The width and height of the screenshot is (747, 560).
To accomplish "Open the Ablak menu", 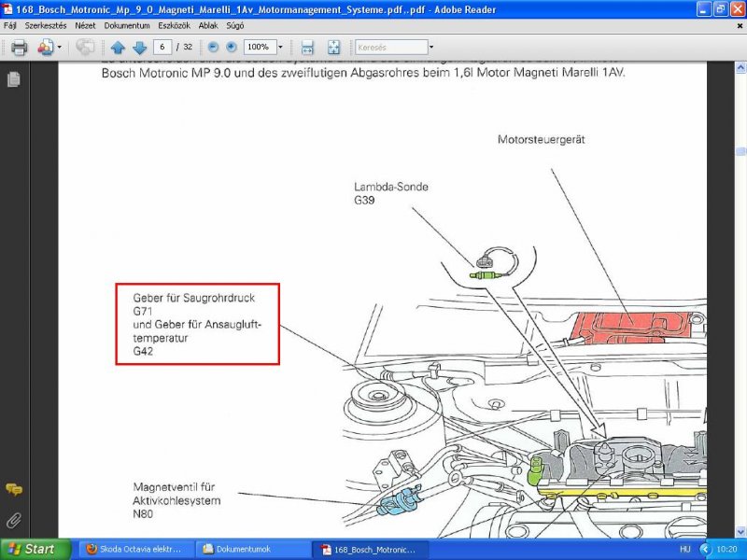I will 208,26.
